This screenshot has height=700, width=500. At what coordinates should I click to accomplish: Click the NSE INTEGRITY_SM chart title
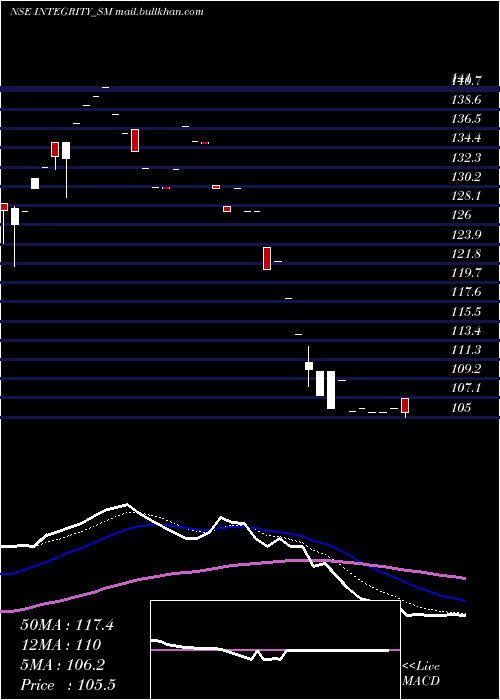coord(107,12)
